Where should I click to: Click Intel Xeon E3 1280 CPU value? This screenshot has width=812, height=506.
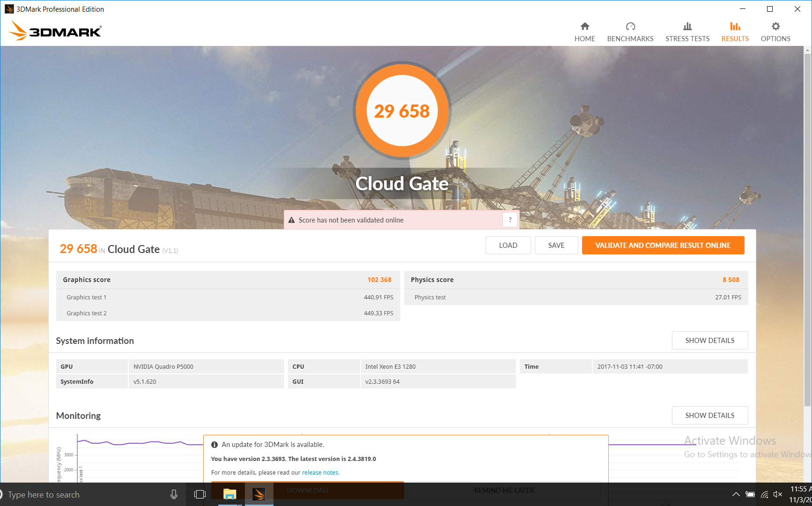pos(391,366)
